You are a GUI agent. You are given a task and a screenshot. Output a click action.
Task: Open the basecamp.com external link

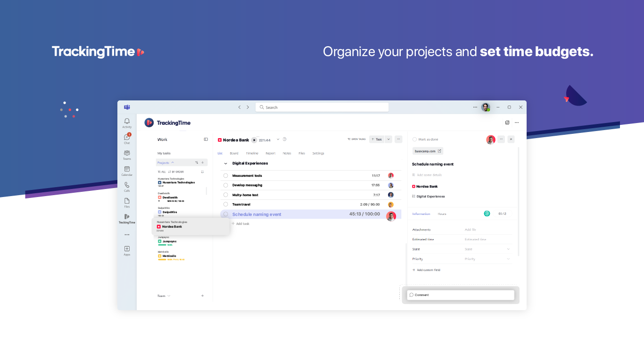pyautogui.click(x=428, y=151)
